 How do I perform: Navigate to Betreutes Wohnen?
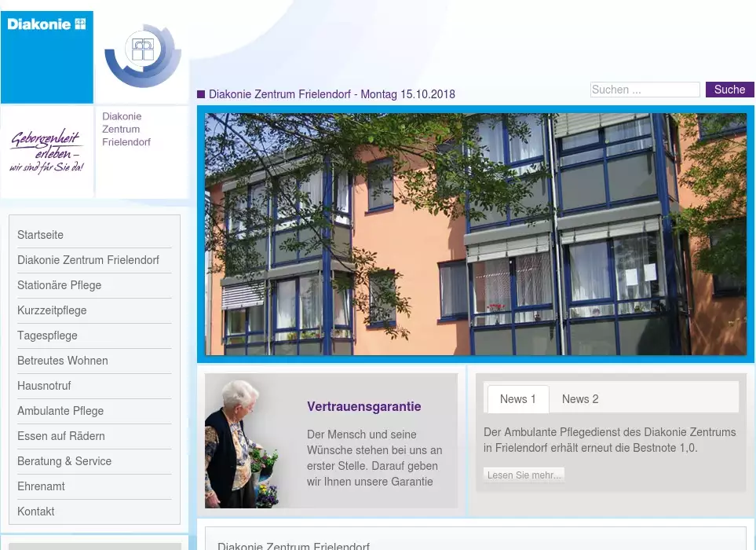point(63,361)
